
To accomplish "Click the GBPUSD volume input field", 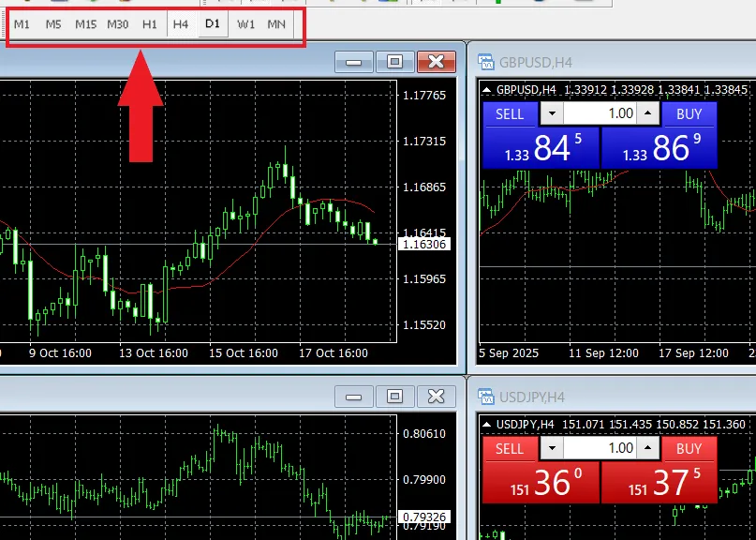I will [600, 113].
